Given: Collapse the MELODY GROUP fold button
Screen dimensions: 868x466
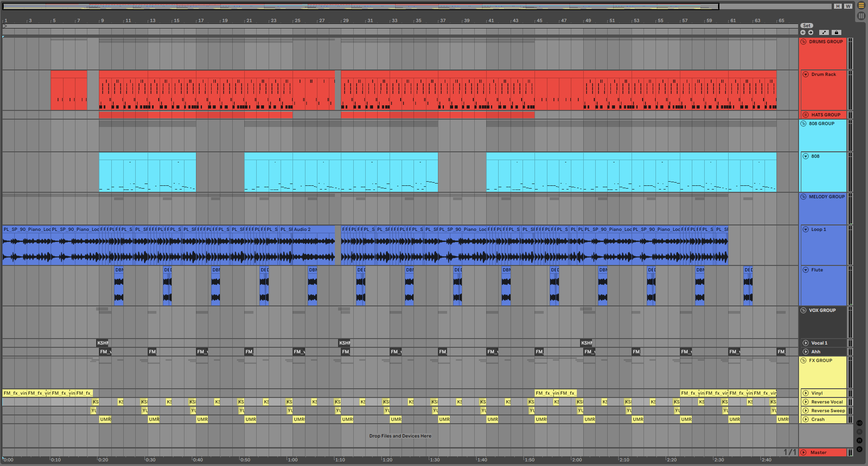Looking at the screenshot, I should click(x=804, y=196).
